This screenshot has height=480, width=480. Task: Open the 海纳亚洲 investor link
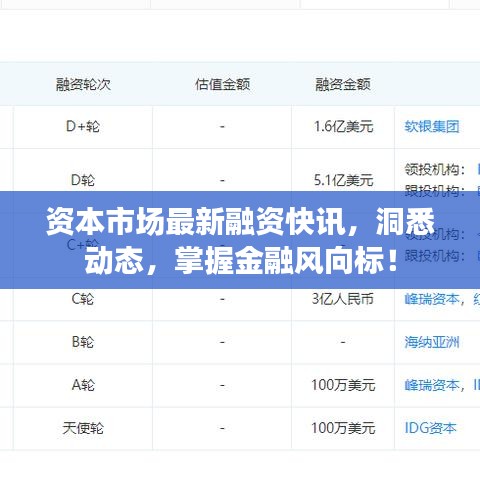(432, 342)
